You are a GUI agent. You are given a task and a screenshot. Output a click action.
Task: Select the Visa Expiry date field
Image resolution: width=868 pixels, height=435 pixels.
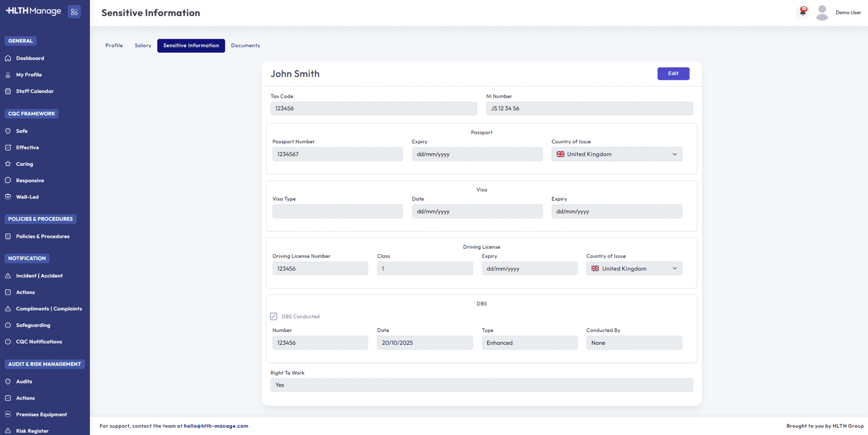point(616,212)
